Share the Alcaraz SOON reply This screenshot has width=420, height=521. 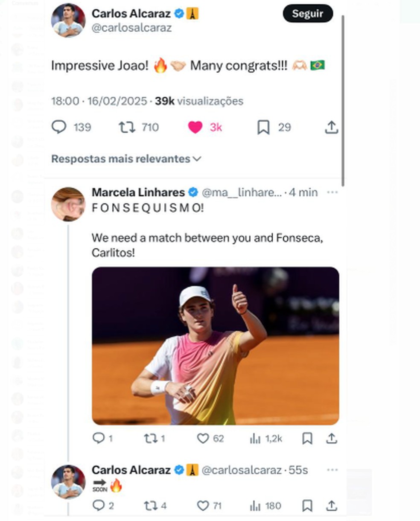click(332, 506)
